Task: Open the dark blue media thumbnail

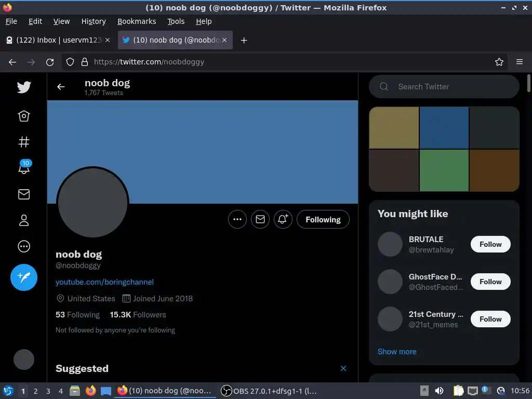Action: click(444, 128)
